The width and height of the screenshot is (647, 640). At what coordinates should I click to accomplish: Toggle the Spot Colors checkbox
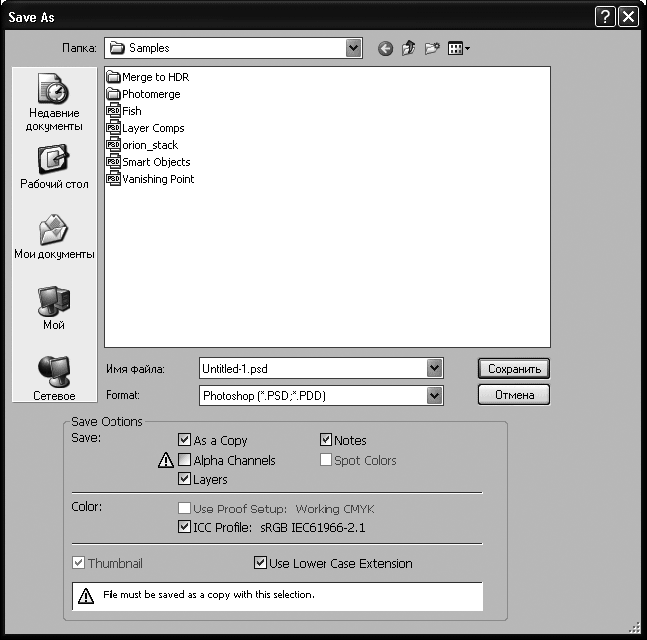[x=326, y=460]
